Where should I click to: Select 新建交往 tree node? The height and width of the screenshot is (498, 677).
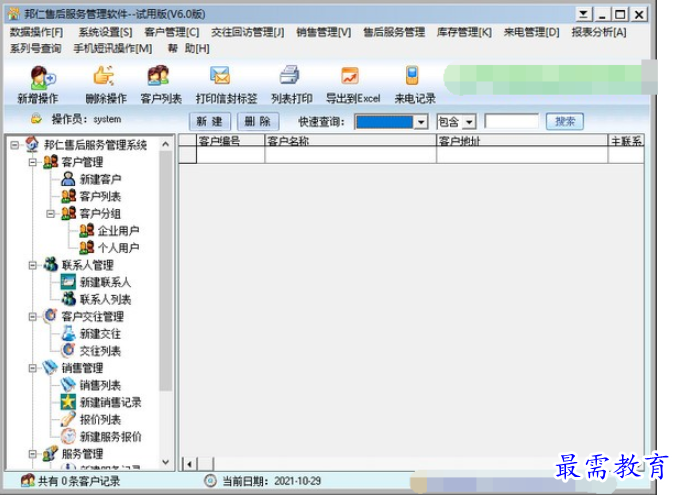click(100, 334)
